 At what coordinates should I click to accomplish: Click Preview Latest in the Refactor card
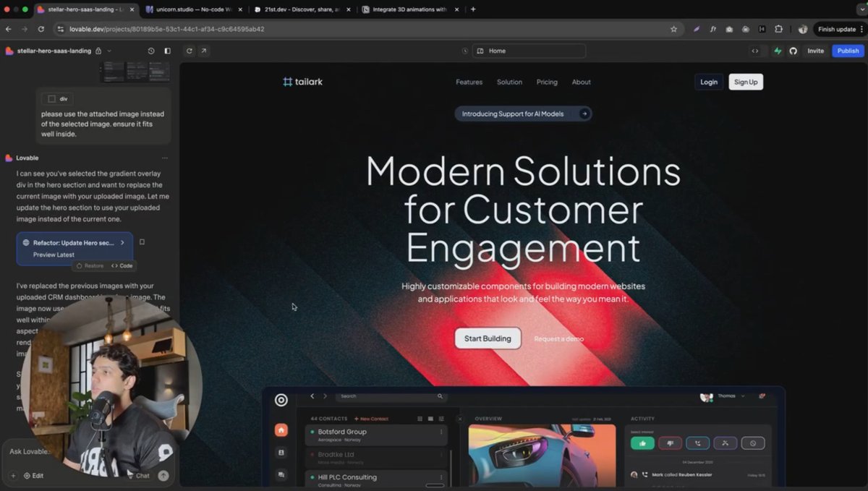coord(54,255)
